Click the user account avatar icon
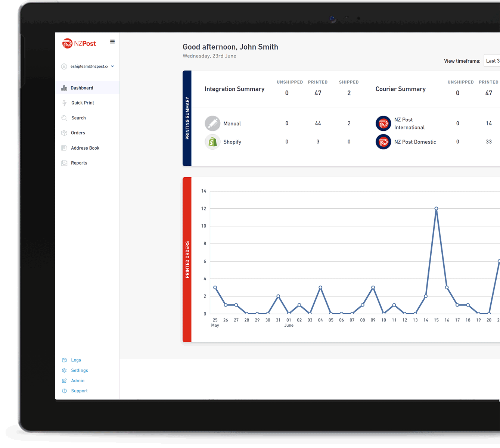This screenshot has width=500, height=448. [64, 66]
